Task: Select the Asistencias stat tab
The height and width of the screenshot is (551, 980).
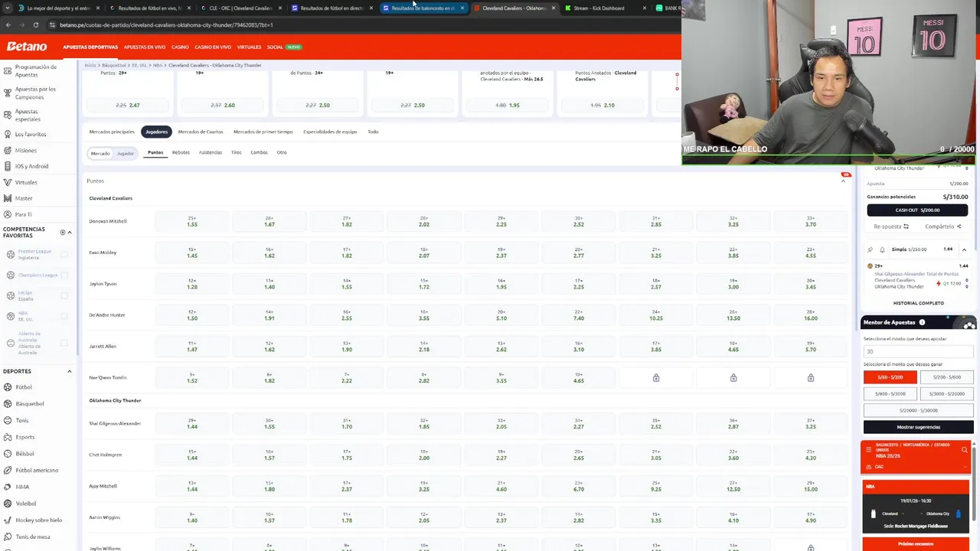Action: [211, 152]
